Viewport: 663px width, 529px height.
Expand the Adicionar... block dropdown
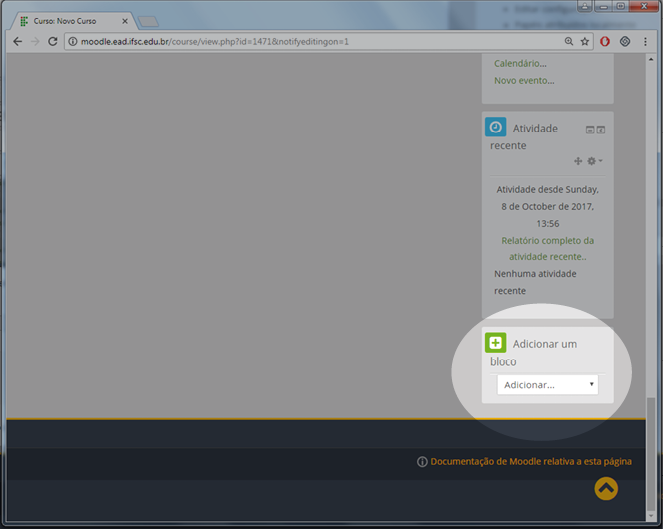(547, 385)
